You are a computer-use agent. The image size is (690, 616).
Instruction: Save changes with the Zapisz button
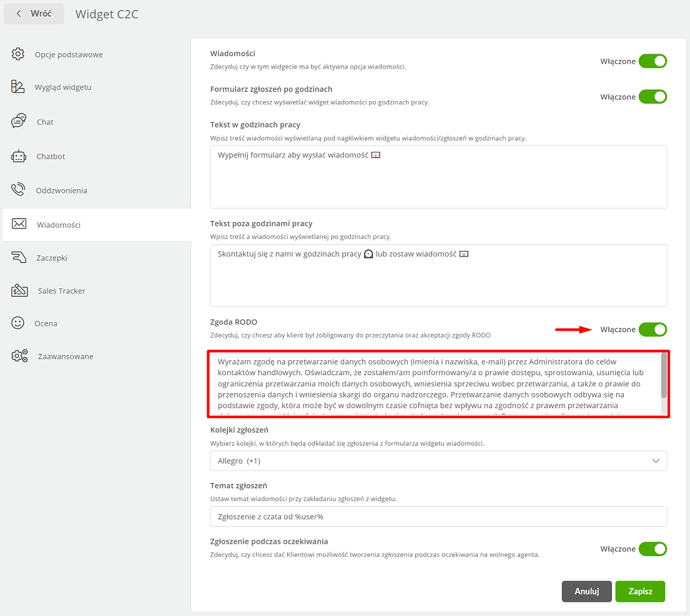tap(640, 592)
